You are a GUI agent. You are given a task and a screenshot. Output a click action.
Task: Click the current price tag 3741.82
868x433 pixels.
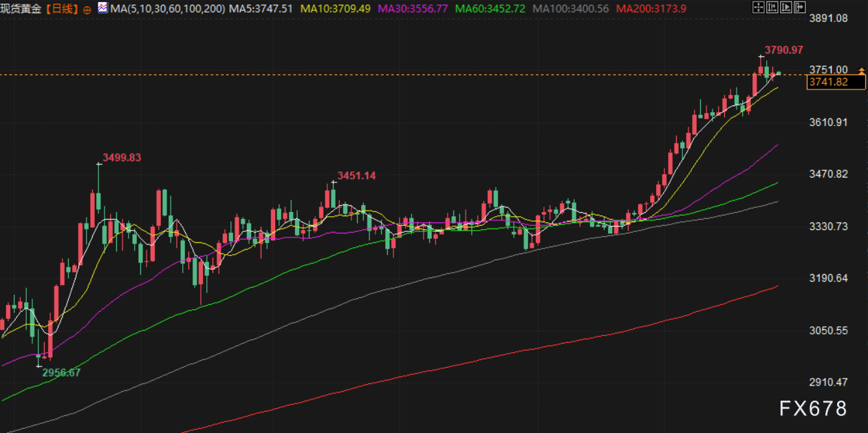(827, 82)
